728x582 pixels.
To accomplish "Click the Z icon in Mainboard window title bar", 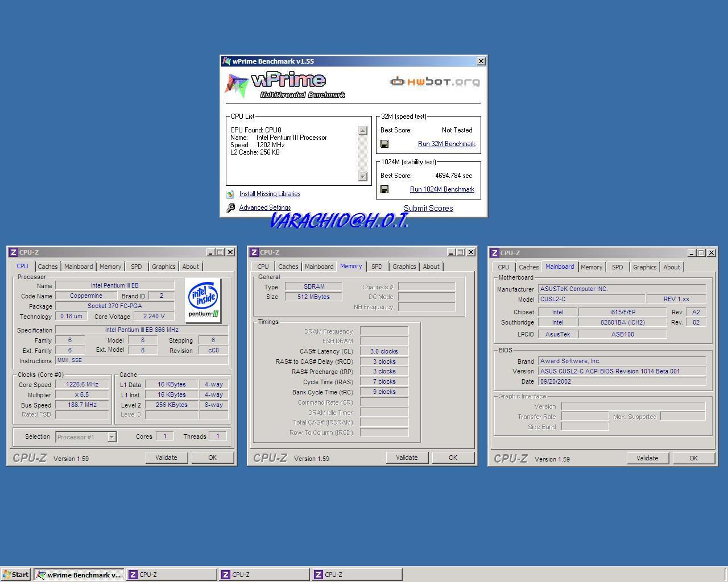I will pyautogui.click(x=495, y=253).
